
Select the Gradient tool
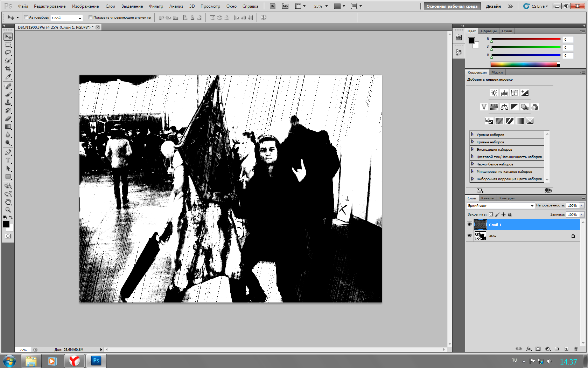tap(8, 127)
